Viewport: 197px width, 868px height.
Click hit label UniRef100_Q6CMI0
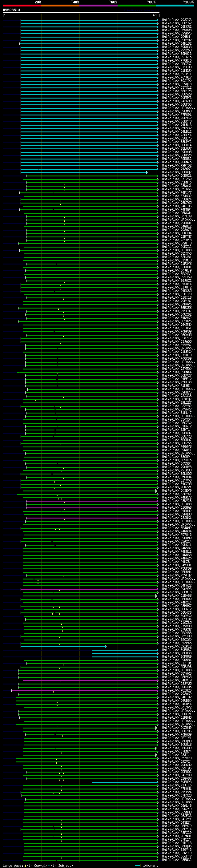[x=177, y=592]
